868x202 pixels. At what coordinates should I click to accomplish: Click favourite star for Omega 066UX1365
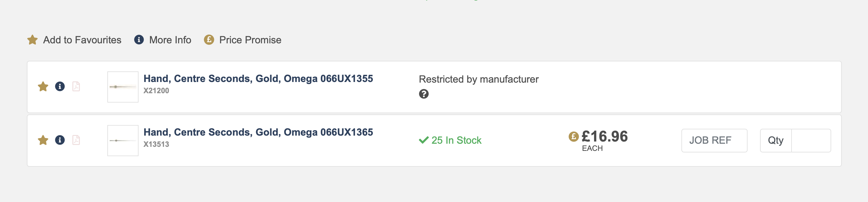(43, 140)
